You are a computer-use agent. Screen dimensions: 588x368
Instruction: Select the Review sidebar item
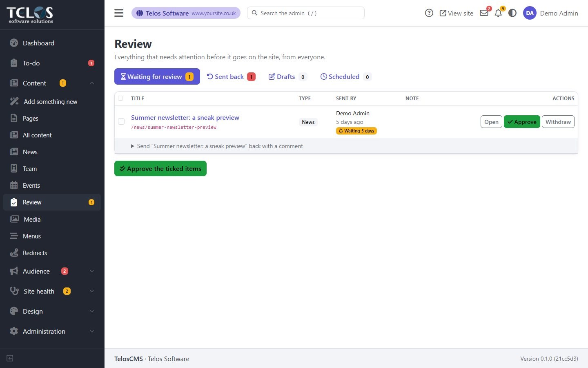52,202
